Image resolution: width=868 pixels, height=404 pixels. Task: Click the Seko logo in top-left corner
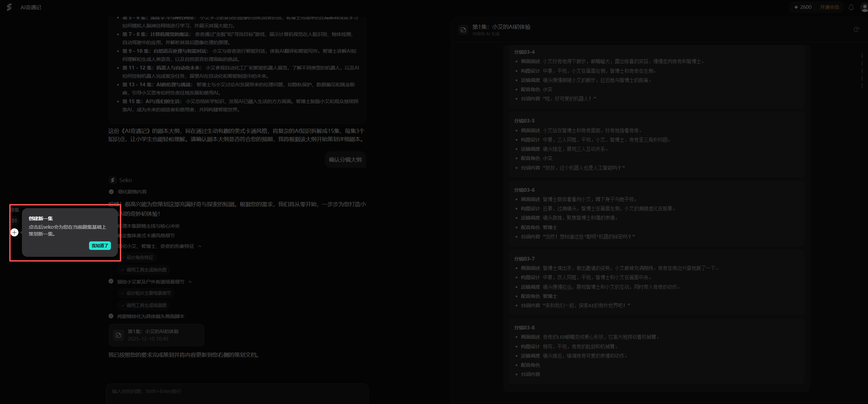(x=9, y=7)
